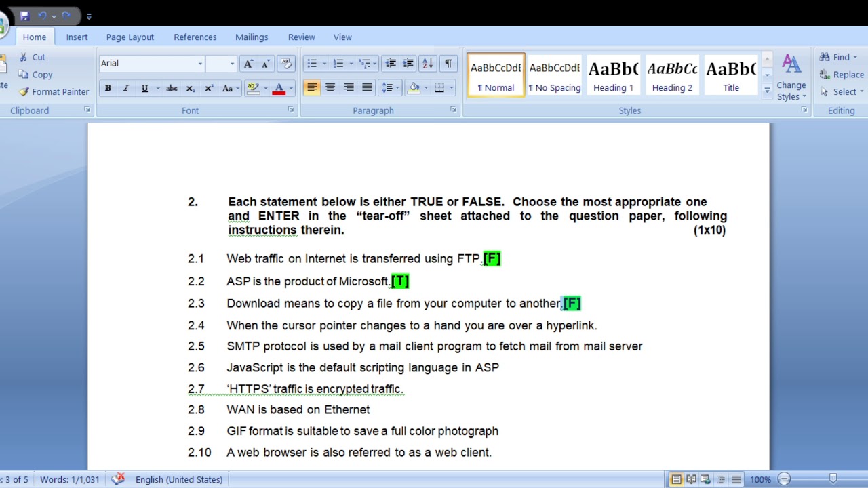Viewport: 868px width, 488px height.
Task: Switch to Print Layout view icon
Action: click(676, 479)
